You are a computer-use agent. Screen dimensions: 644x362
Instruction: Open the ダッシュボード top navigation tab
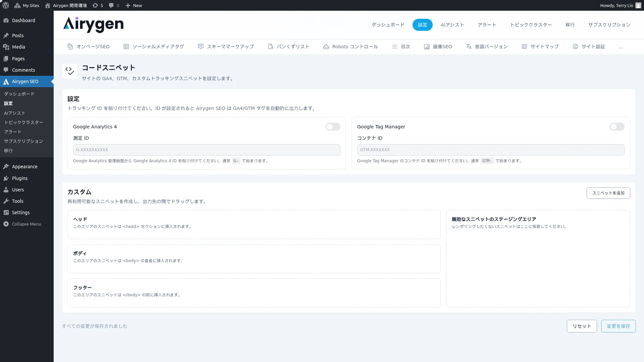coord(388,25)
